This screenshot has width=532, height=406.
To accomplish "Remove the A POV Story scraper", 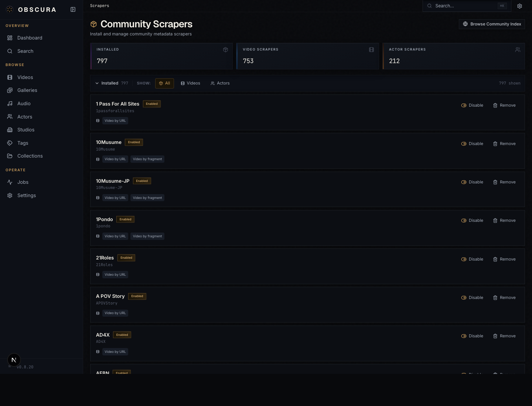I will point(504,297).
